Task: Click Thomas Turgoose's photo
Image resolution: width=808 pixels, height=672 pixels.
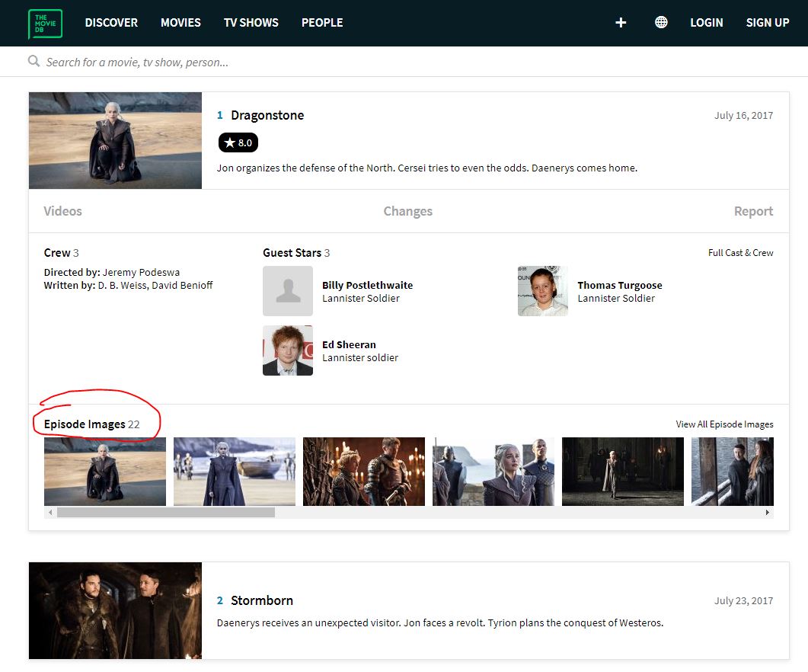Action: tap(543, 291)
